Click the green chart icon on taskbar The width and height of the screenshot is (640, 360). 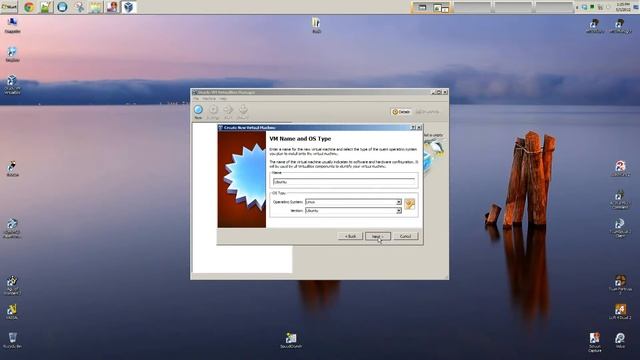[x=46, y=7]
